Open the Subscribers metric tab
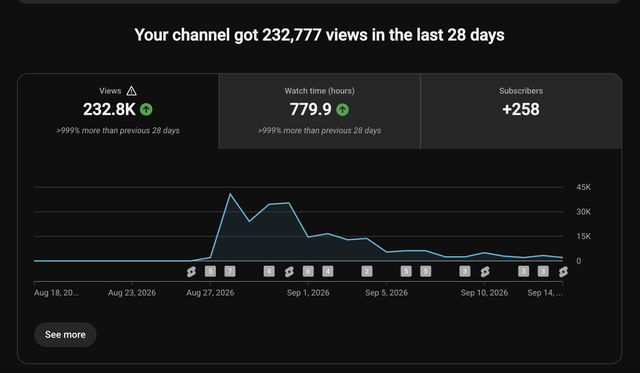640x373 pixels. [x=521, y=111]
